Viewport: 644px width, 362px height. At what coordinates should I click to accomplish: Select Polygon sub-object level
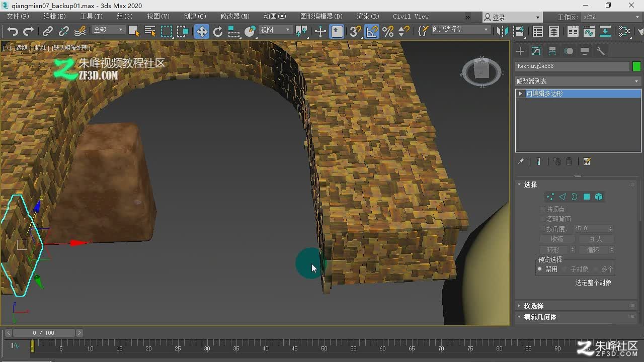pyautogui.click(x=587, y=197)
